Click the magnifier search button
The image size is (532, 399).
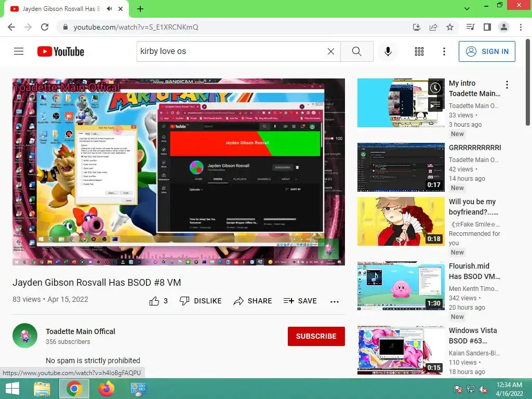(x=356, y=51)
